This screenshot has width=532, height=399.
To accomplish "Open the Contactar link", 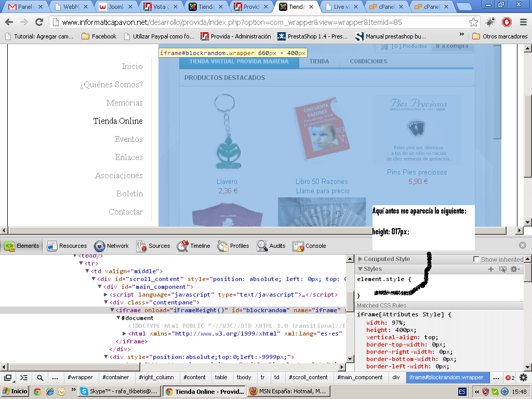I will click(126, 212).
